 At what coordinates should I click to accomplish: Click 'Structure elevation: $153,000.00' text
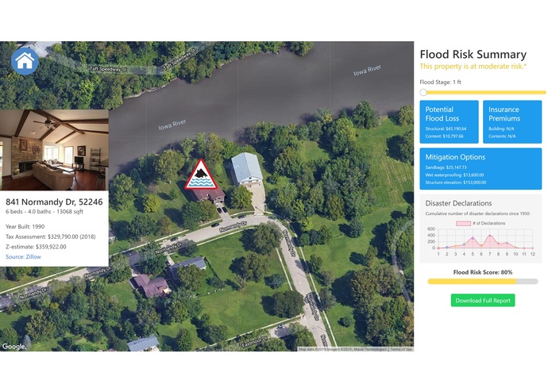456,183
